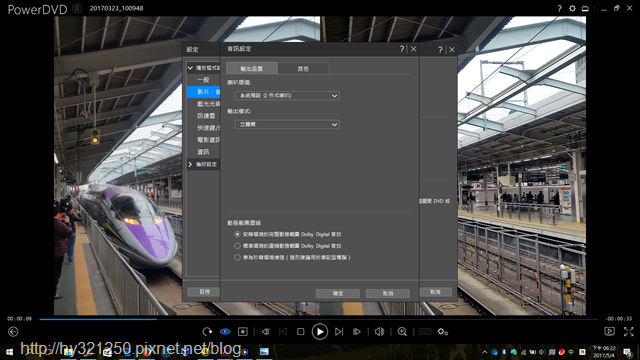
Task: Click the playback seek bar
Action: 318,319
